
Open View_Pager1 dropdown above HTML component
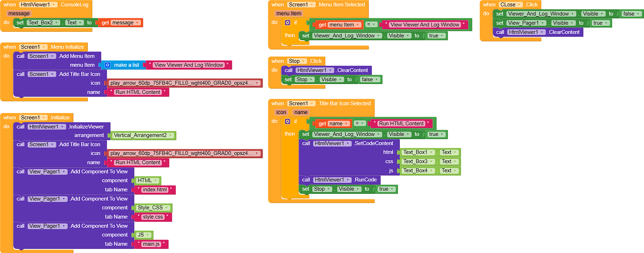point(48,171)
